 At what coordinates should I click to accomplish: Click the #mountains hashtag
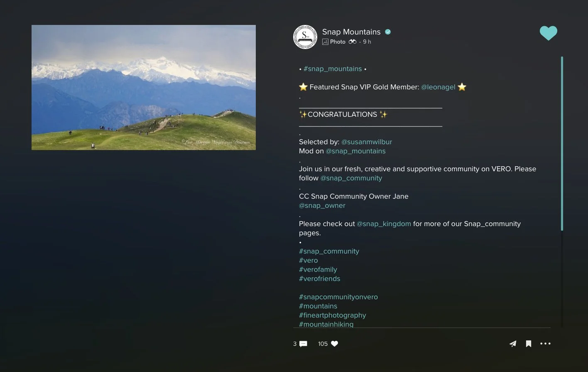point(318,306)
